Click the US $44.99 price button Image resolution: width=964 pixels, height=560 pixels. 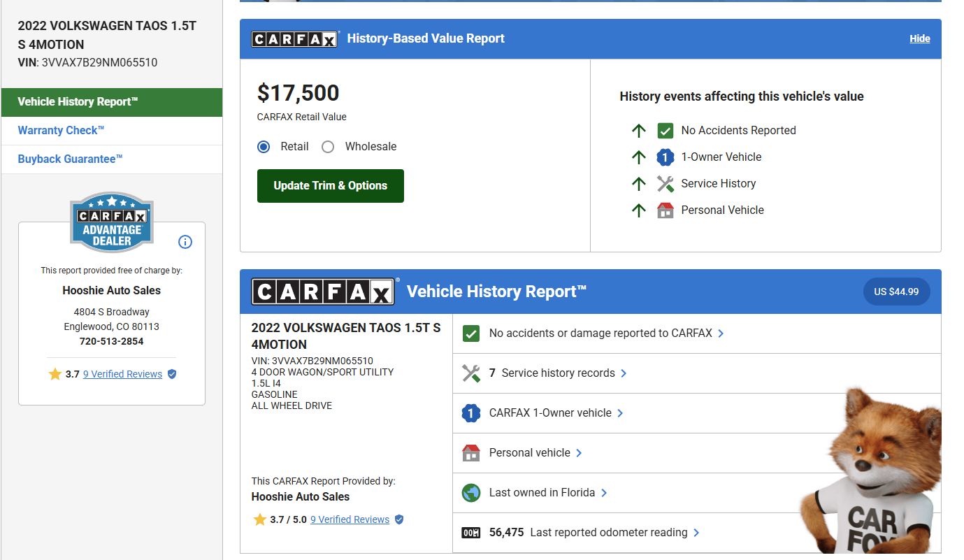[x=896, y=292]
